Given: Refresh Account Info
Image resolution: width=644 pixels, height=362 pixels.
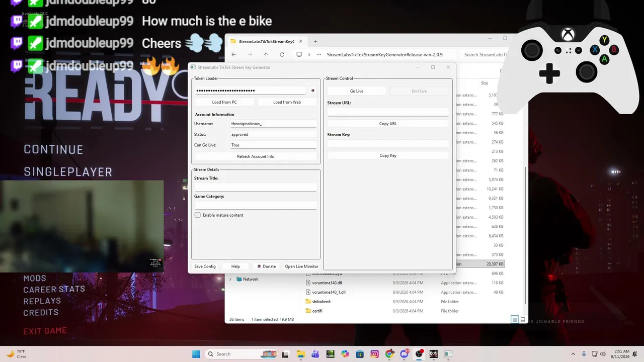Looking at the screenshot, I should click(256, 156).
